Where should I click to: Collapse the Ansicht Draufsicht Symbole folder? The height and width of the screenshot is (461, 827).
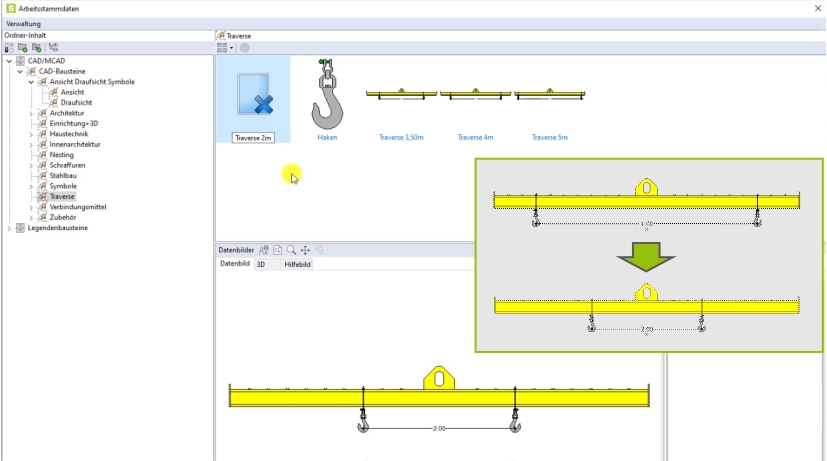(31, 82)
